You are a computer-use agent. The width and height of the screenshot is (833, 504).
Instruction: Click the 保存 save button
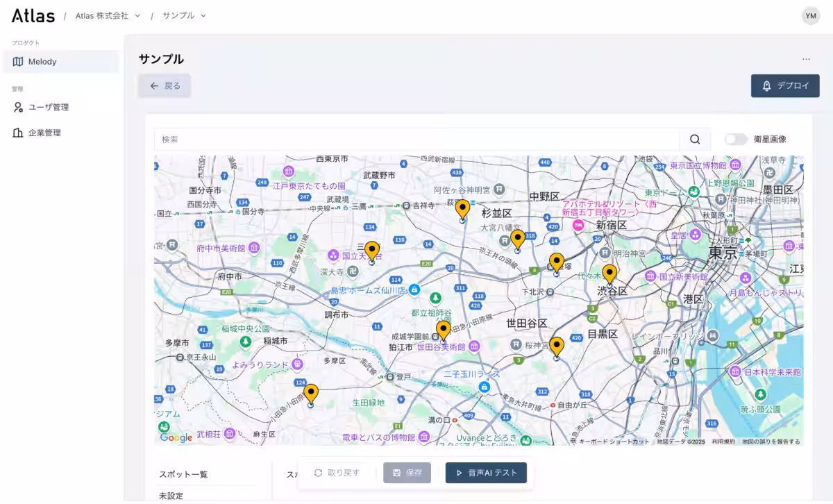click(x=407, y=473)
